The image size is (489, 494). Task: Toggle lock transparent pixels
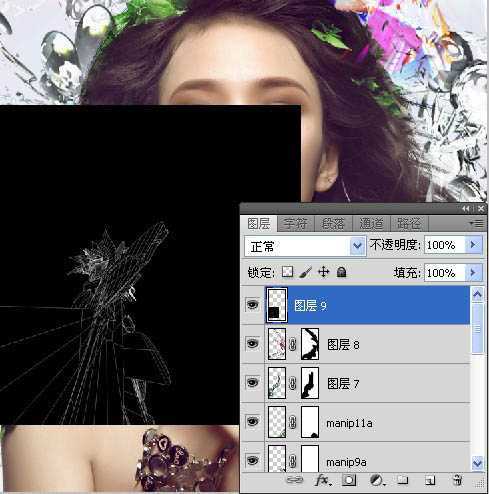point(287,272)
